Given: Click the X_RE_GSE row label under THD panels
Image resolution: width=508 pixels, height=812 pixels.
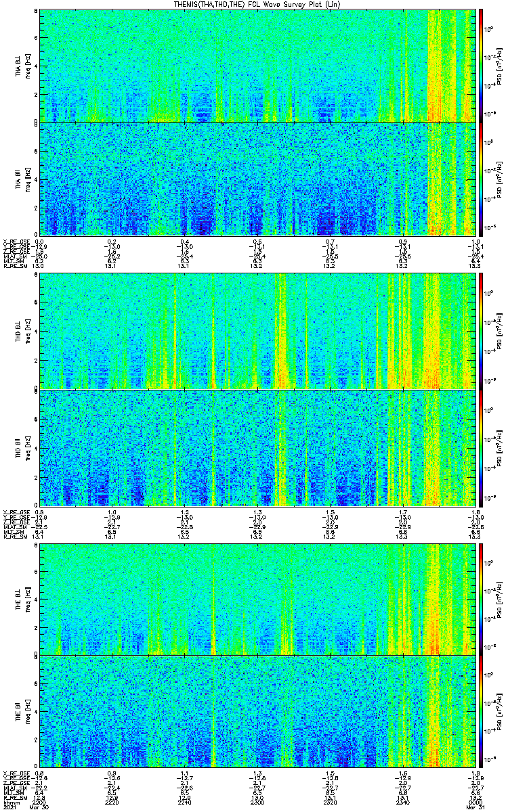Looking at the screenshot, I should [16, 512].
